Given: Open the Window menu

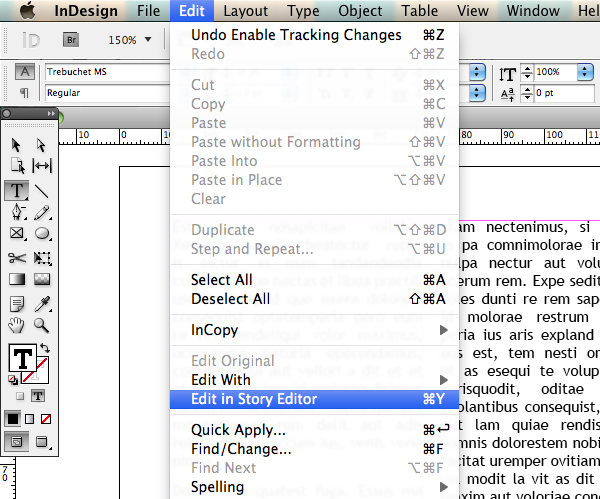Looking at the screenshot, I should pos(533,11).
